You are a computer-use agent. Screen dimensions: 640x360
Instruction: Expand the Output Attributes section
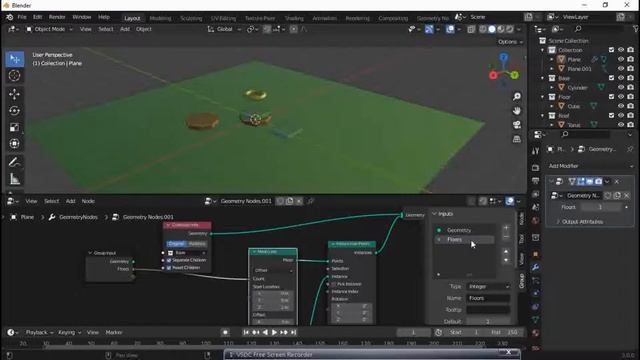(558, 222)
